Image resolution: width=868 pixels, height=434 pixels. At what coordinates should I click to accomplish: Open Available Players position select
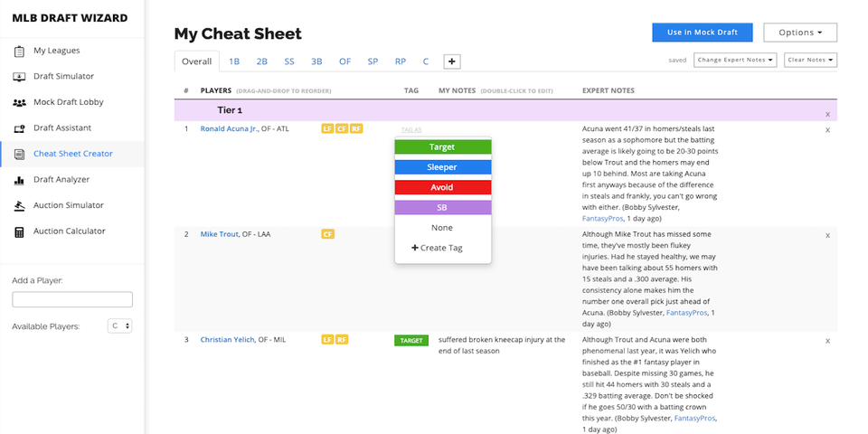coord(119,326)
